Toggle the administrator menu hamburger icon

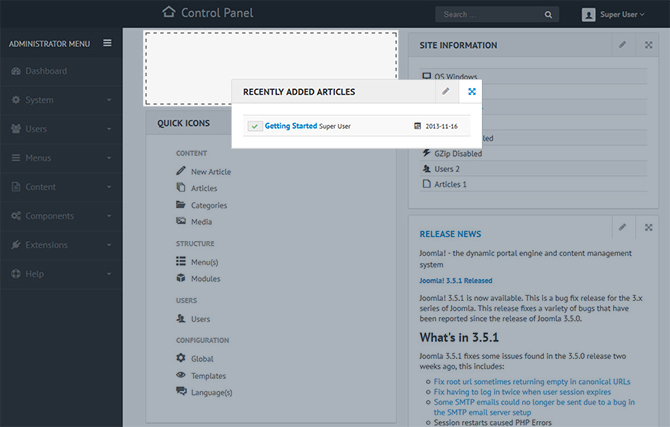click(x=107, y=43)
